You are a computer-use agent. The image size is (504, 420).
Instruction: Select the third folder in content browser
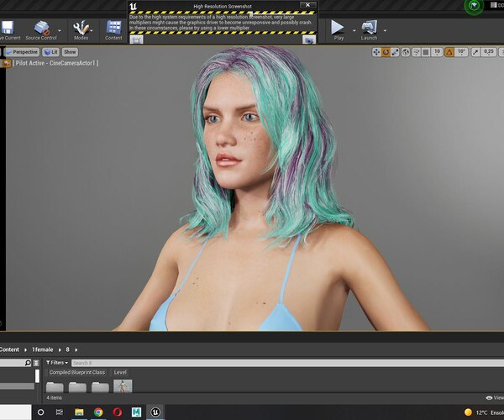pyautogui.click(x=100, y=386)
